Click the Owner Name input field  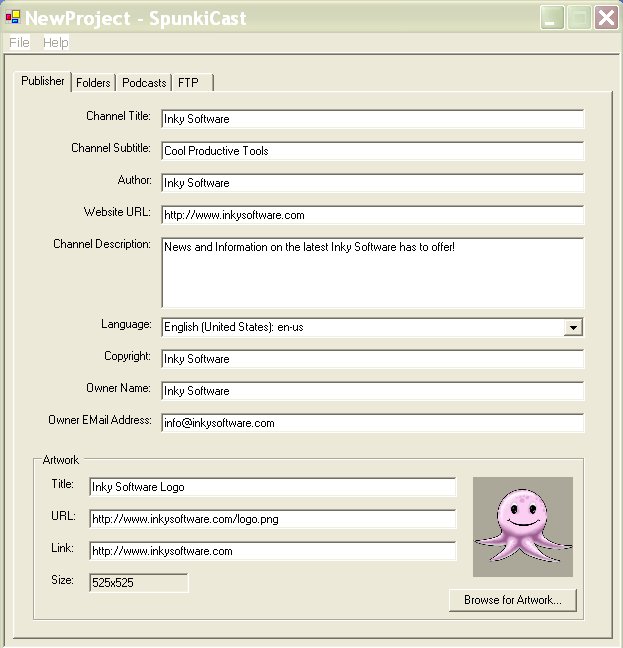tap(373, 391)
